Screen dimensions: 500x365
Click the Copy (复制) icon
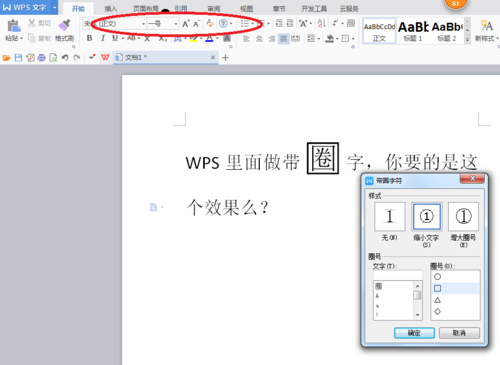[x=32, y=38]
